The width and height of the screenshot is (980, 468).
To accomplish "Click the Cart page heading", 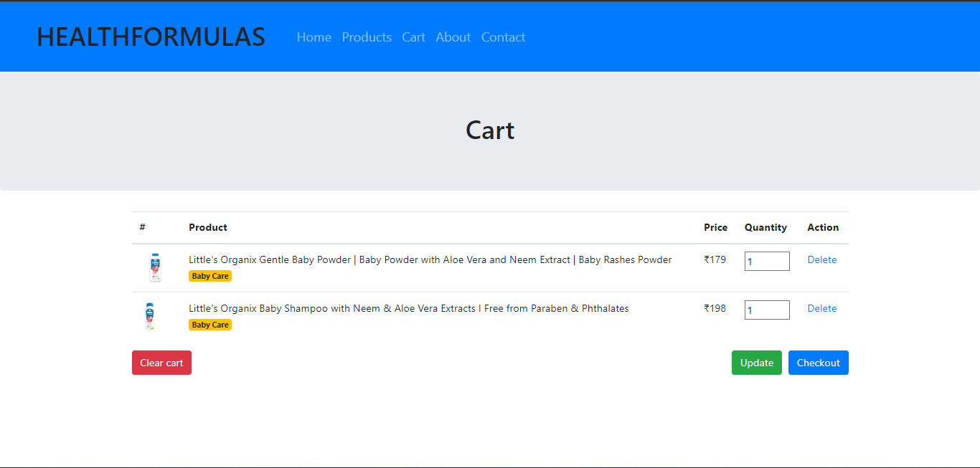I will point(490,130).
